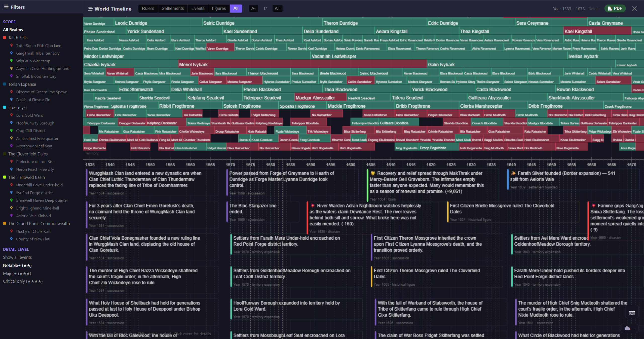The image size is (644, 339).
Task: Click Aeloria Vale Kinhold pin icon
Action: click(11, 216)
